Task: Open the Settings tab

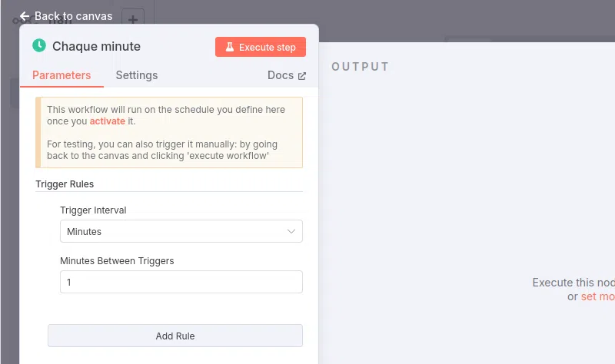Action: point(137,75)
